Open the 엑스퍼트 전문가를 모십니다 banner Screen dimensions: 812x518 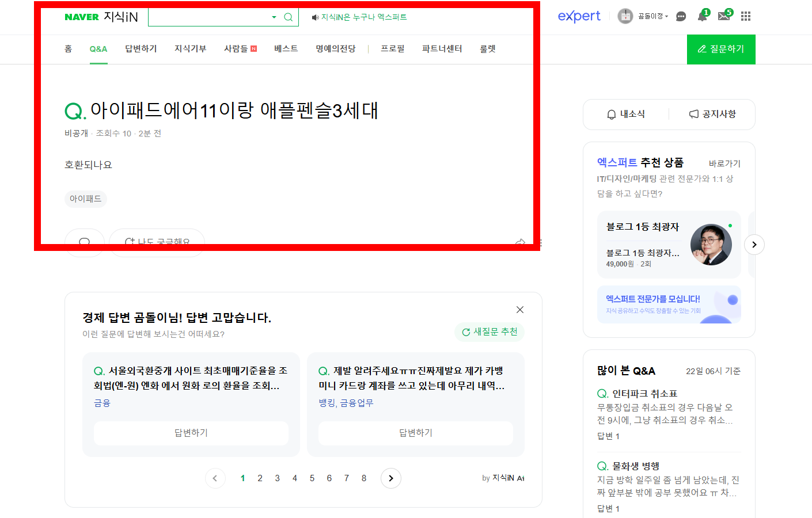point(669,304)
